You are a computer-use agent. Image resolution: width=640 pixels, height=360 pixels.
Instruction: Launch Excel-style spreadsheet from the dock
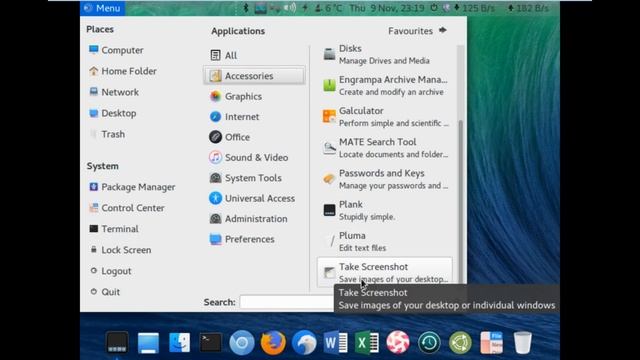click(367, 342)
